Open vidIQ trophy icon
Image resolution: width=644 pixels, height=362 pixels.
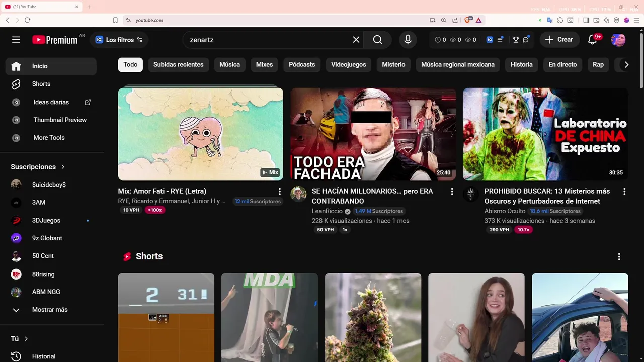pyautogui.click(x=516, y=40)
